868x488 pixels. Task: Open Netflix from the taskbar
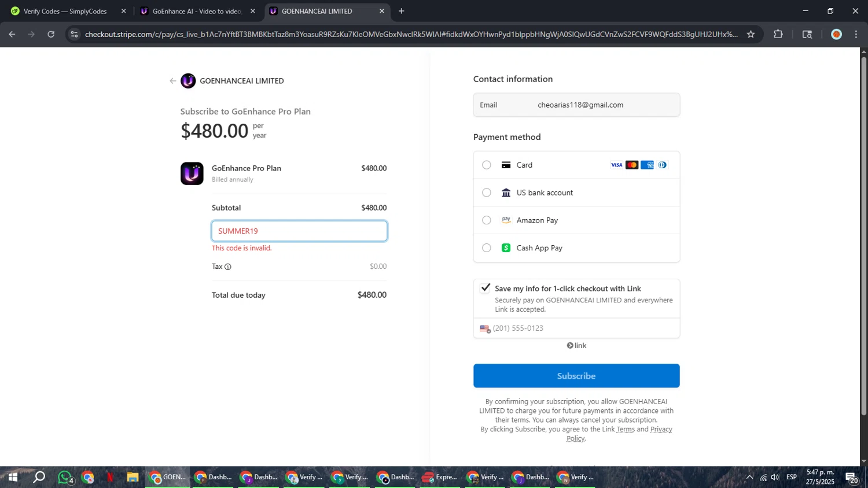click(110, 477)
